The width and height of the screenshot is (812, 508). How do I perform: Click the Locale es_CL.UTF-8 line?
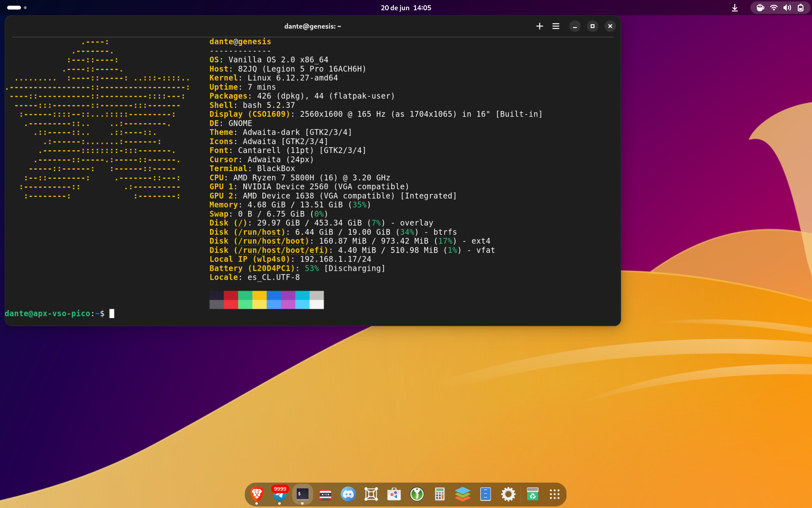pyautogui.click(x=255, y=277)
